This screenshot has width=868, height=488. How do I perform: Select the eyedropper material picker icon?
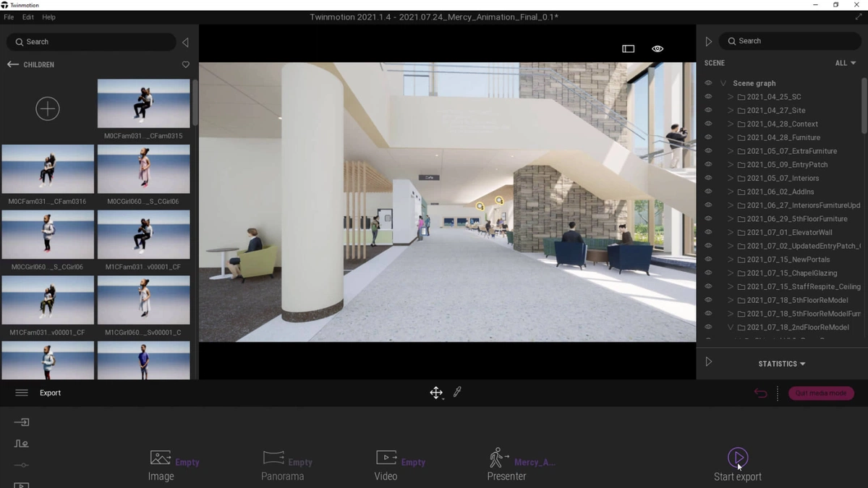(x=457, y=392)
